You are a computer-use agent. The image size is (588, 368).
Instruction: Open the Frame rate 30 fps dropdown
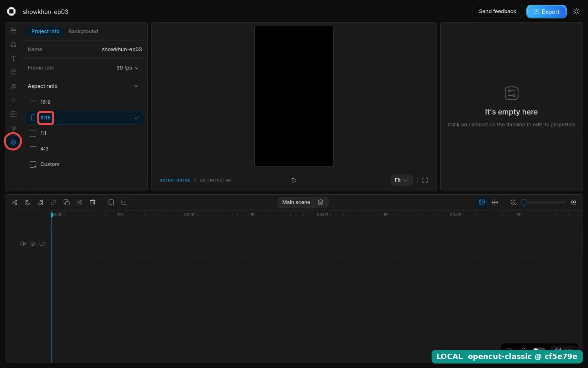[x=128, y=68]
